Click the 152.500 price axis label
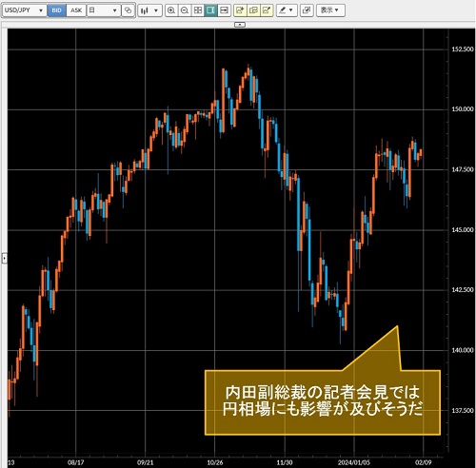The height and width of the screenshot is (468, 476). click(463, 49)
